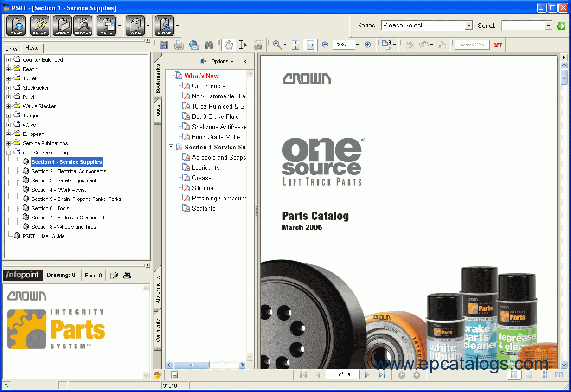This screenshot has height=392, width=571.
Task: Toggle fit width page view
Action: (x=310, y=45)
